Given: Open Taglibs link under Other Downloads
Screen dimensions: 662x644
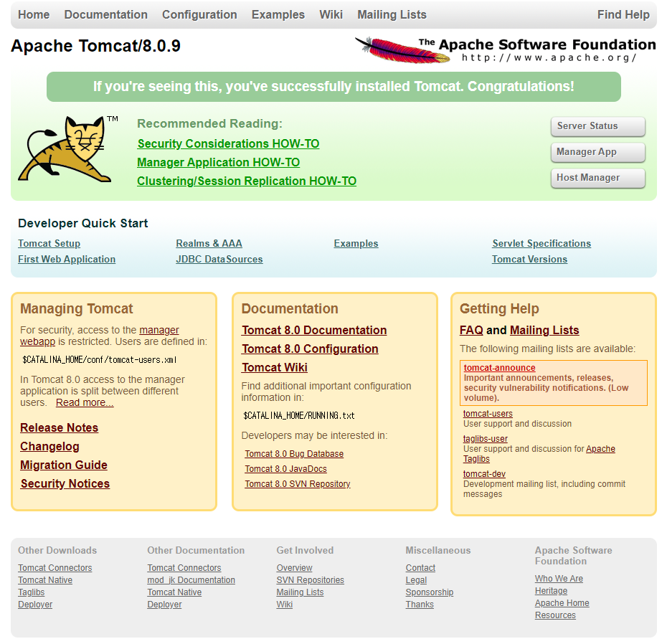Looking at the screenshot, I should [32, 592].
